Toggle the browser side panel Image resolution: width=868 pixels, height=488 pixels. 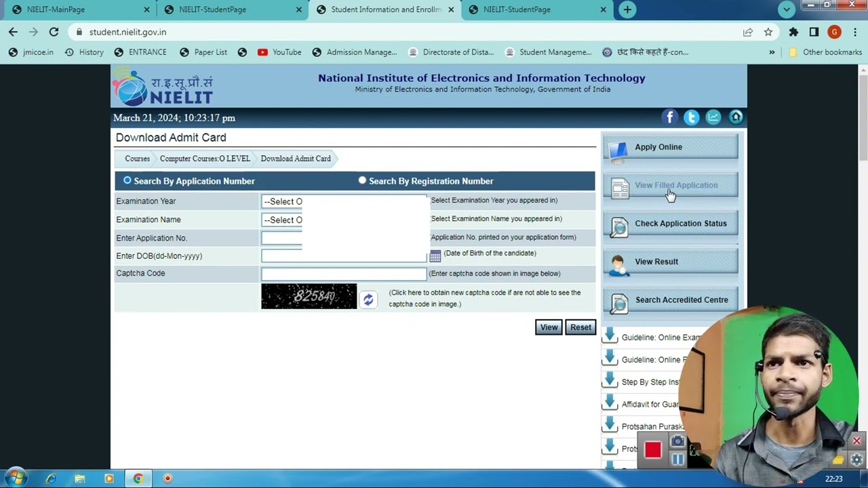pos(814,32)
